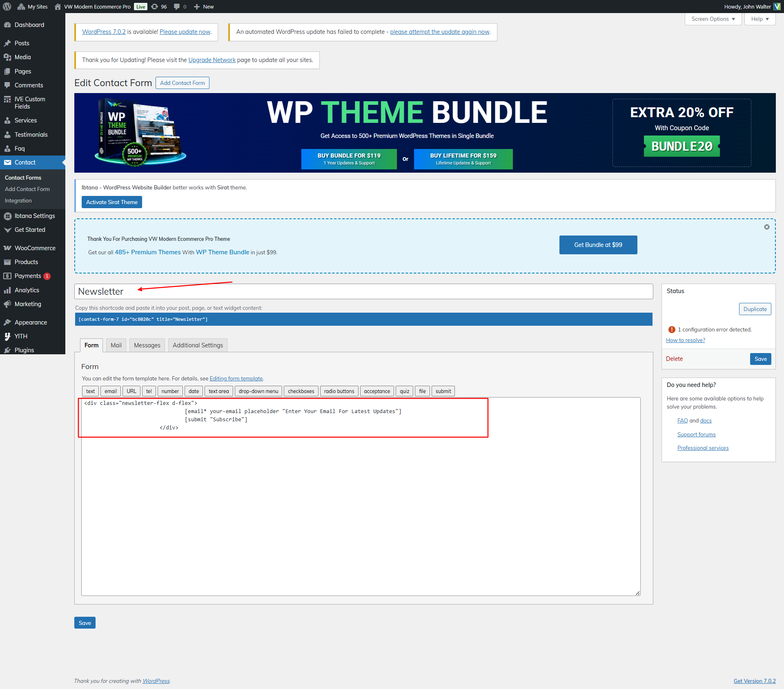Click the Newsletter title input field
The image size is (784, 689).
click(x=363, y=291)
